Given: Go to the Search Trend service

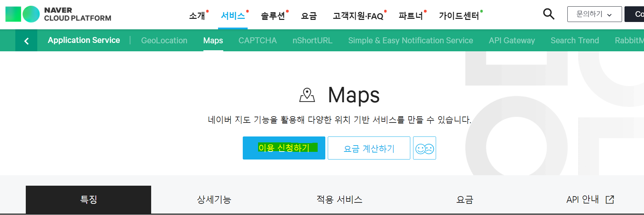Looking at the screenshot, I should (x=575, y=40).
